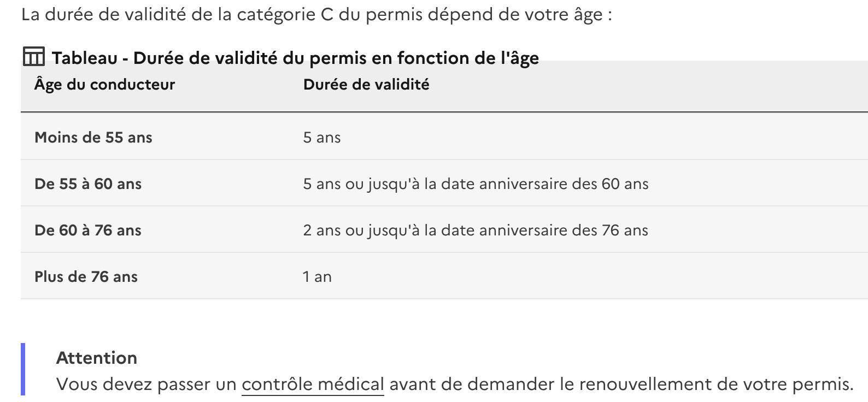Select the Âge du conducteur column header
The image size is (868, 402).
pyautogui.click(x=104, y=85)
